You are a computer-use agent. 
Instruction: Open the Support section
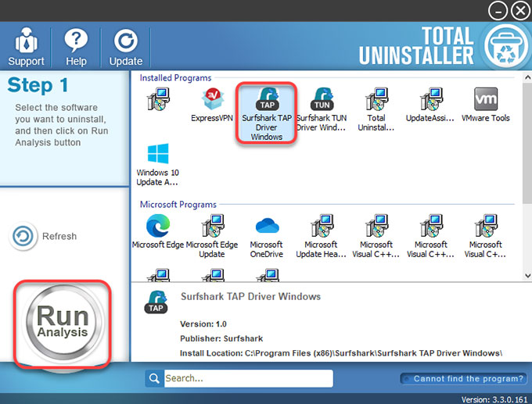[26, 47]
